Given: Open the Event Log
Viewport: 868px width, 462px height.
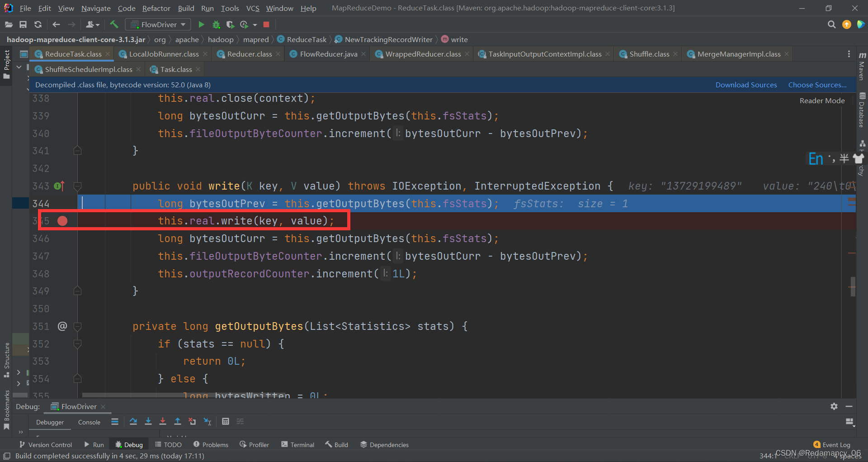Looking at the screenshot, I should click(x=832, y=445).
